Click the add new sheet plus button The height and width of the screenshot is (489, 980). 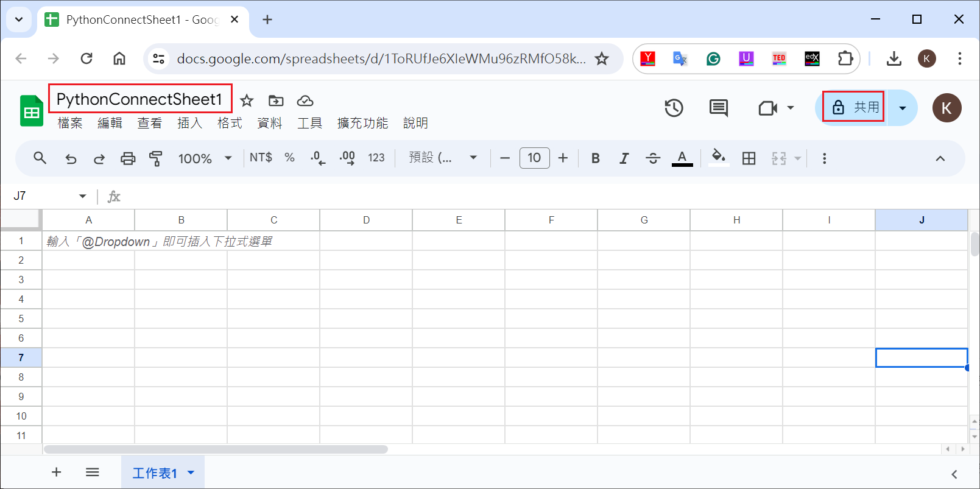(x=56, y=472)
